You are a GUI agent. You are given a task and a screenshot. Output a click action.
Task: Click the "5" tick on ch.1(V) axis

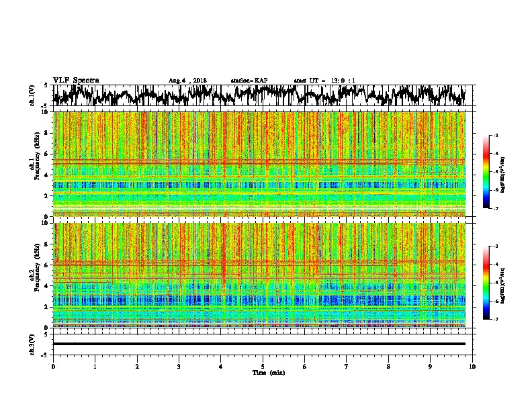point(46,85)
